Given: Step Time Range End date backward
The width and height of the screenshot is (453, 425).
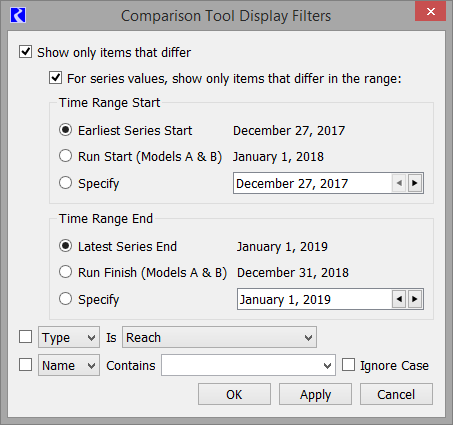Looking at the screenshot, I should pyautogui.click(x=399, y=299).
